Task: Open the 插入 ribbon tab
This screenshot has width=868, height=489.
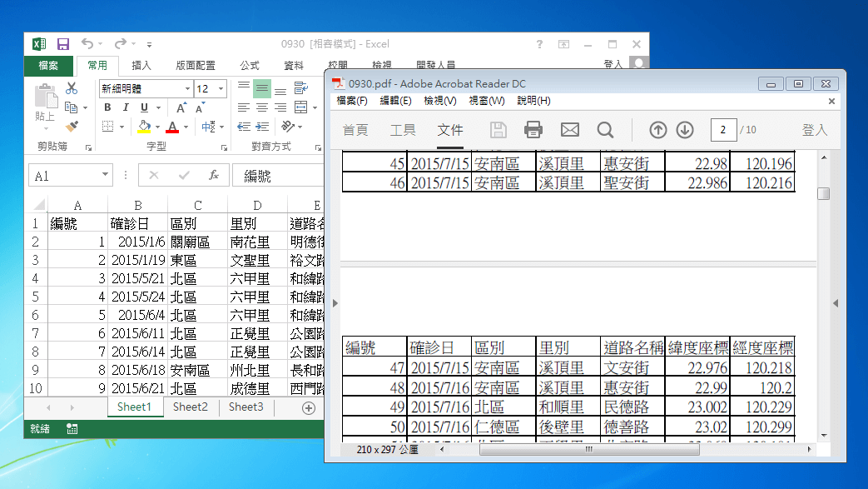Action: tap(141, 65)
